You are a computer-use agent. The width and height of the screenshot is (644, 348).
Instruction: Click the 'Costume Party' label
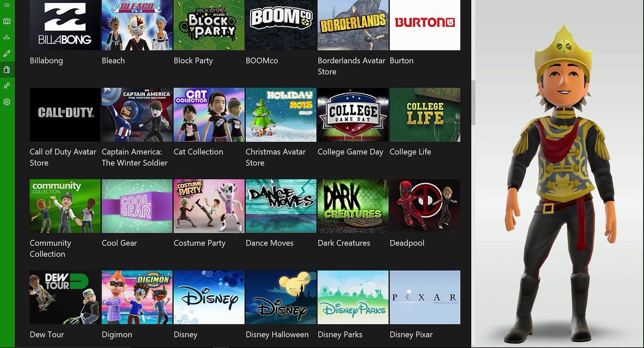[x=199, y=243]
